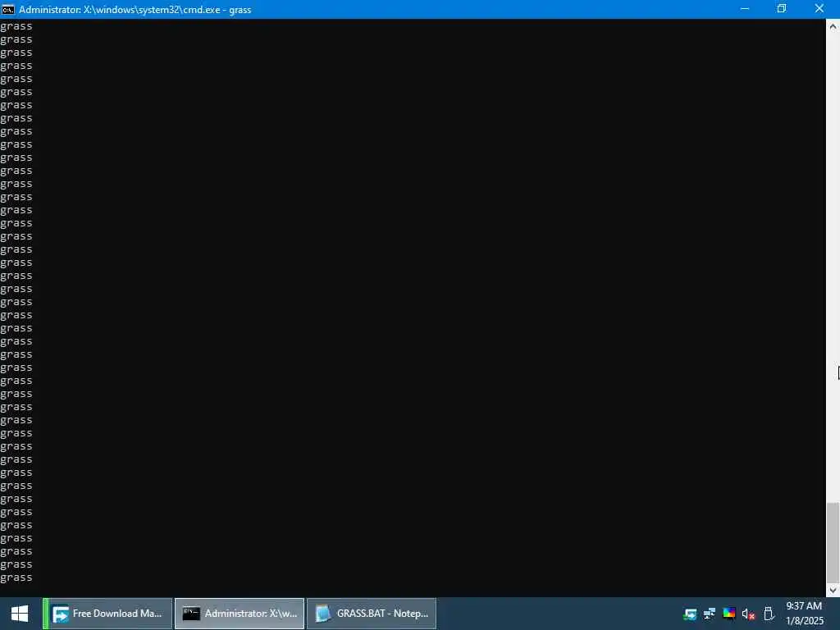The height and width of the screenshot is (630, 840).
Task: Restore down the cmd.exe window
Action: click(x=782, y=9)
